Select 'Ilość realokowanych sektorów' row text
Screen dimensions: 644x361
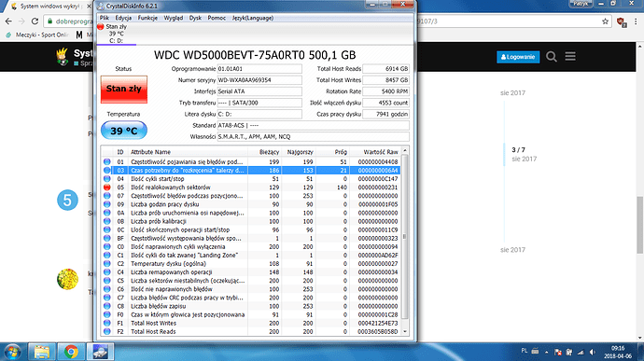[171, 187]
